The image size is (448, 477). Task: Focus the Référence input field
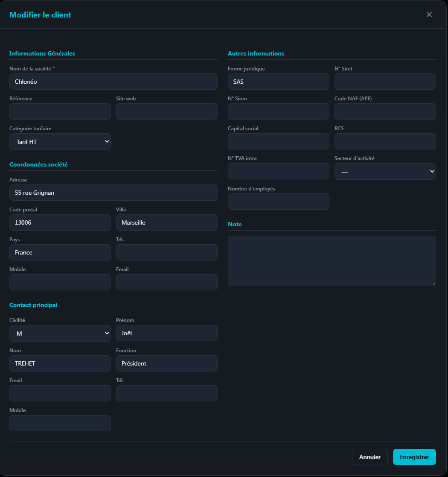pos(60,111)
